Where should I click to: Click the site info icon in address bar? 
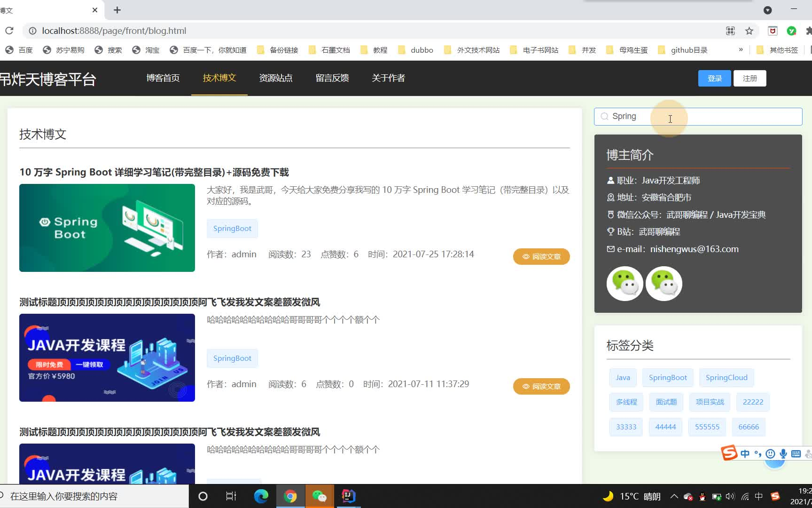point(32,31)
